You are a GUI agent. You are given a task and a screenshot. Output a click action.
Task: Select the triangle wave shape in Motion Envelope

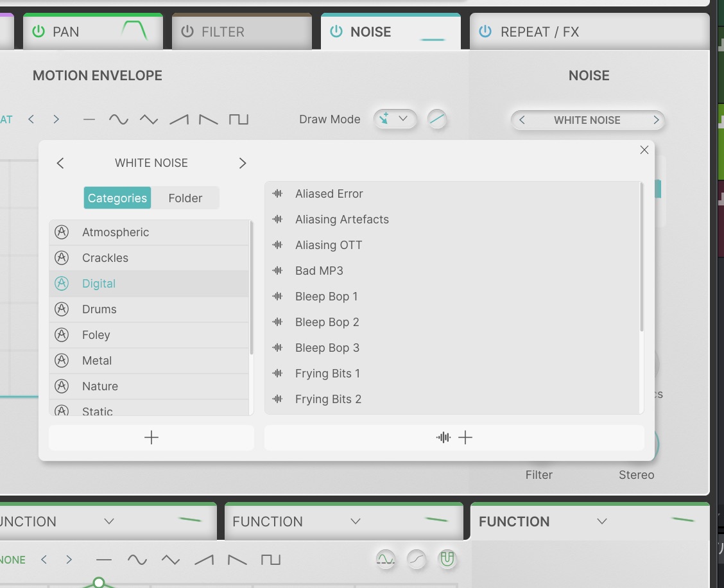(149, 119)
